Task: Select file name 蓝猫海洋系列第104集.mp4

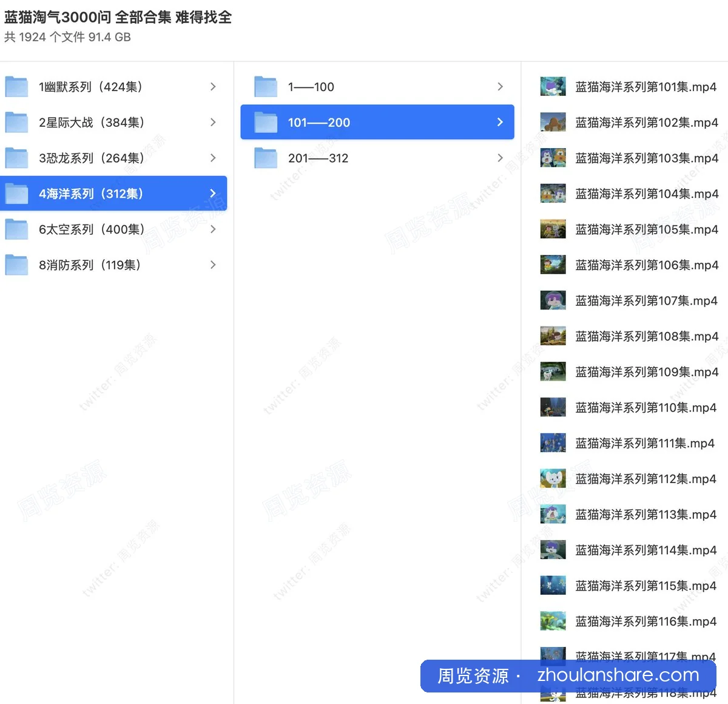Action: [647, 194]
